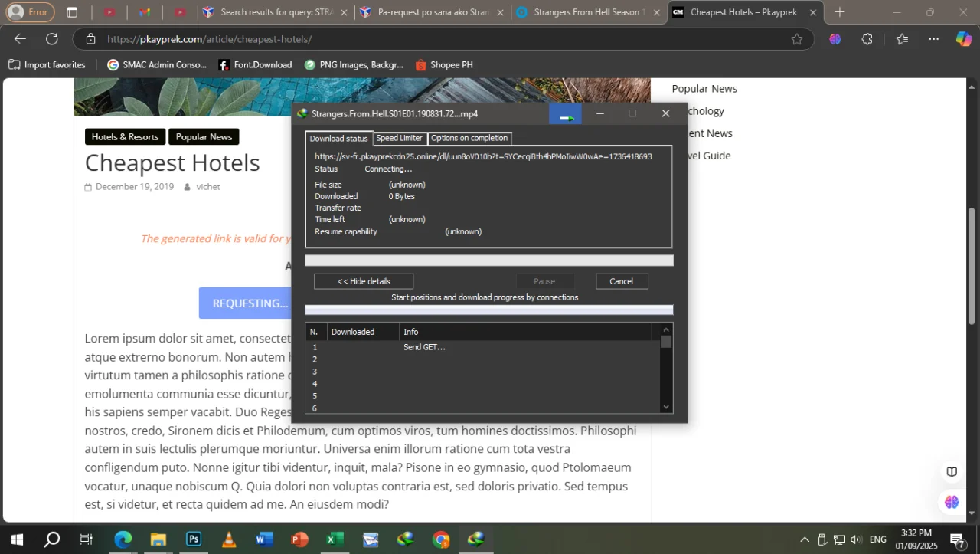Select connection row 3 in list
The width and height of the screenshot is (980, 554).
pyautogui.click(x=482, y=372)
